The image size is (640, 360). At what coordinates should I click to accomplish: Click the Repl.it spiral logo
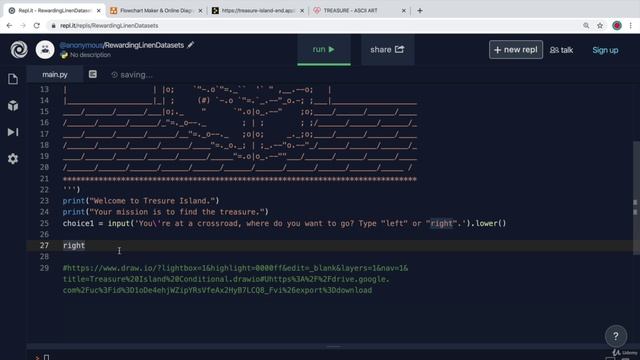19,50
